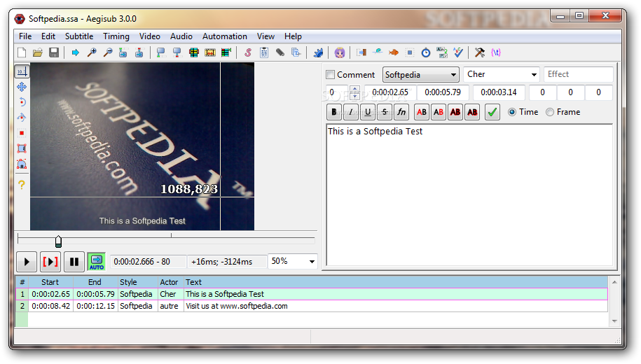The height and width of the screenshot is (364, 641).
Task: Open the Spell Checker icon
Action: [458, 52]
